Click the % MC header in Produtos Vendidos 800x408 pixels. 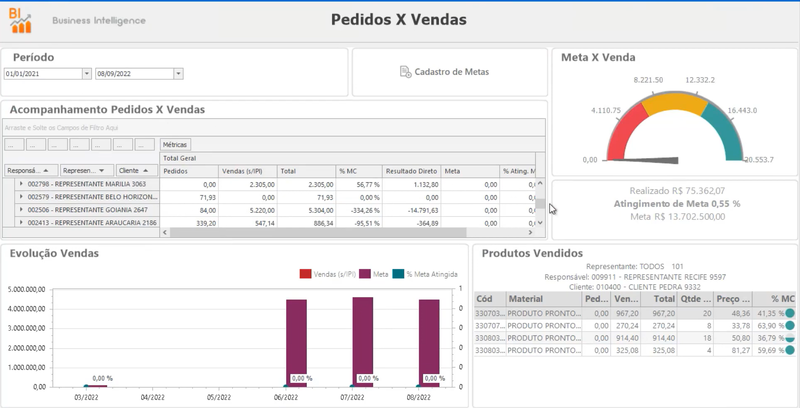point(774,299)
